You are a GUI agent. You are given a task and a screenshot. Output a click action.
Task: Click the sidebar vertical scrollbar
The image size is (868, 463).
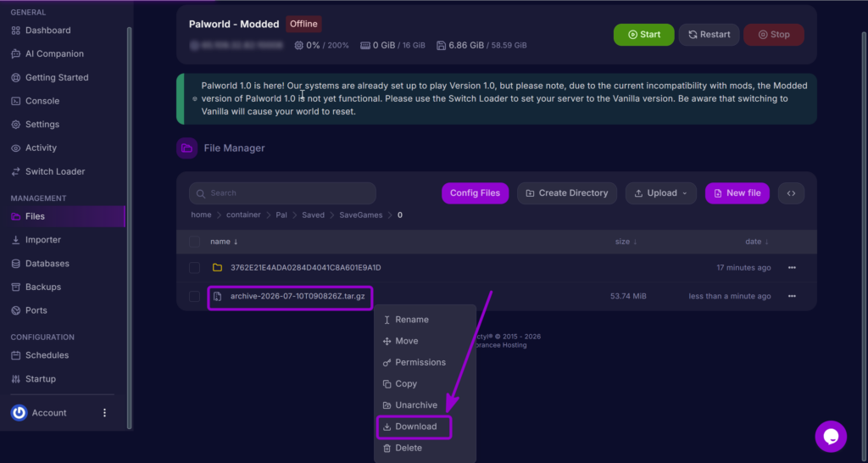[x=130, y=227]
